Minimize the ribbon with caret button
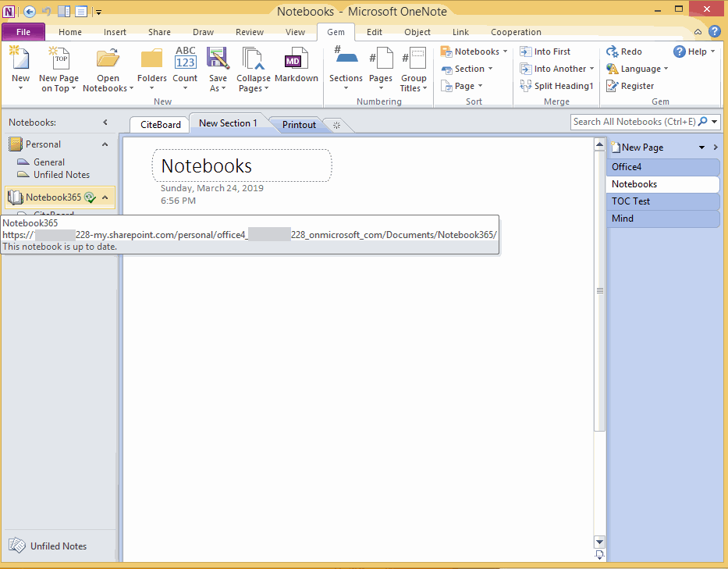Image resolution: width=728 pixels, height=569 pixels. [698, 32]
